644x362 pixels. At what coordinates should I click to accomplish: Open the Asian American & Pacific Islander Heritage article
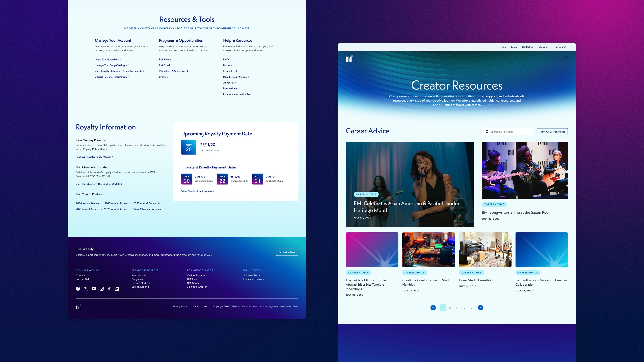[x=410, y=184]
